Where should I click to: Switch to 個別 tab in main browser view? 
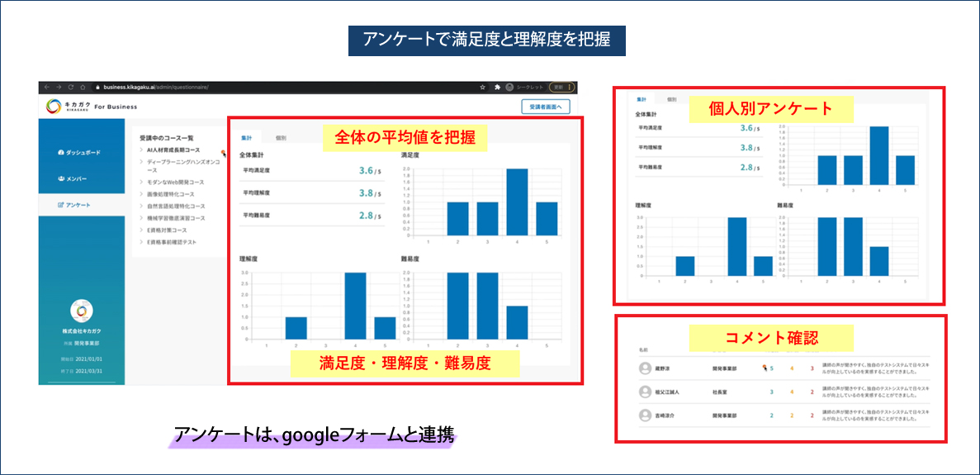click(x=281, y=137)
